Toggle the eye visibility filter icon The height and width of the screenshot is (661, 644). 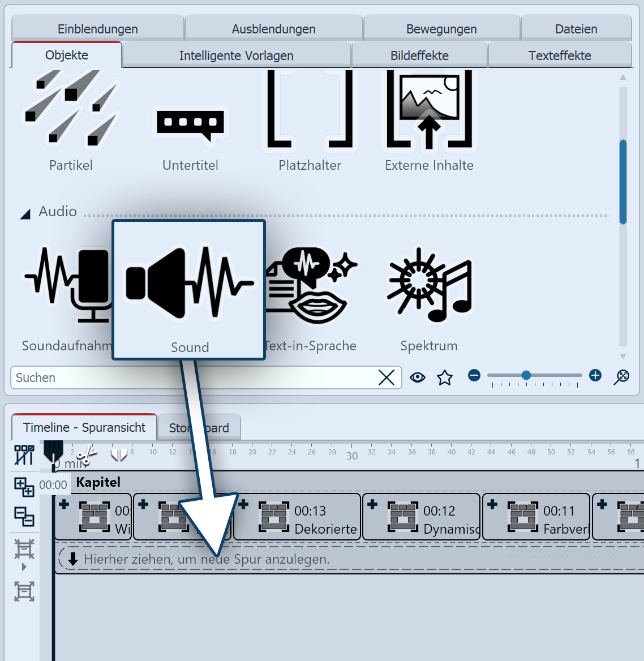[418, 377]
